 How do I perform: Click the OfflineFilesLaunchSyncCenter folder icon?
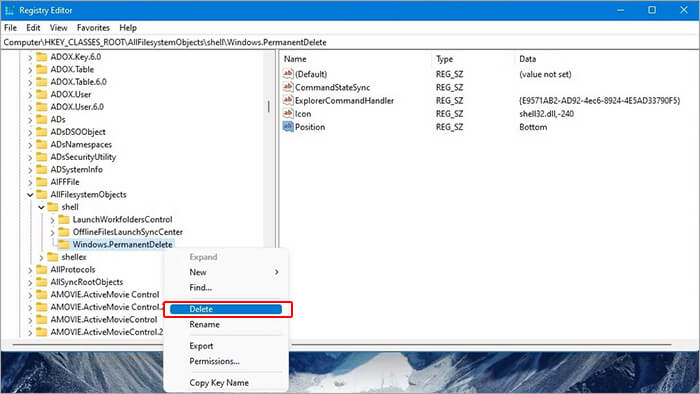[64, 232]
